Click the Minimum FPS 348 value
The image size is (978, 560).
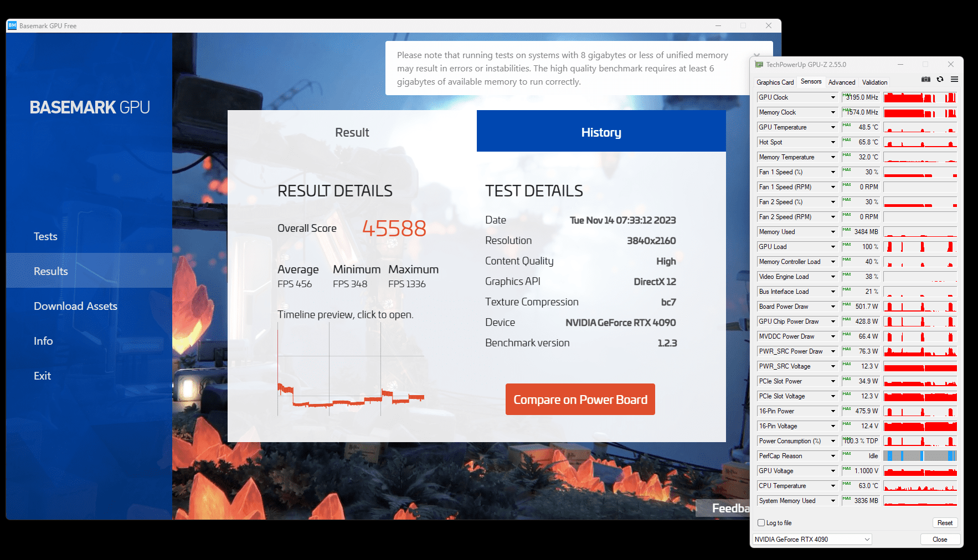pyautogui.click(x=350, y=284)
